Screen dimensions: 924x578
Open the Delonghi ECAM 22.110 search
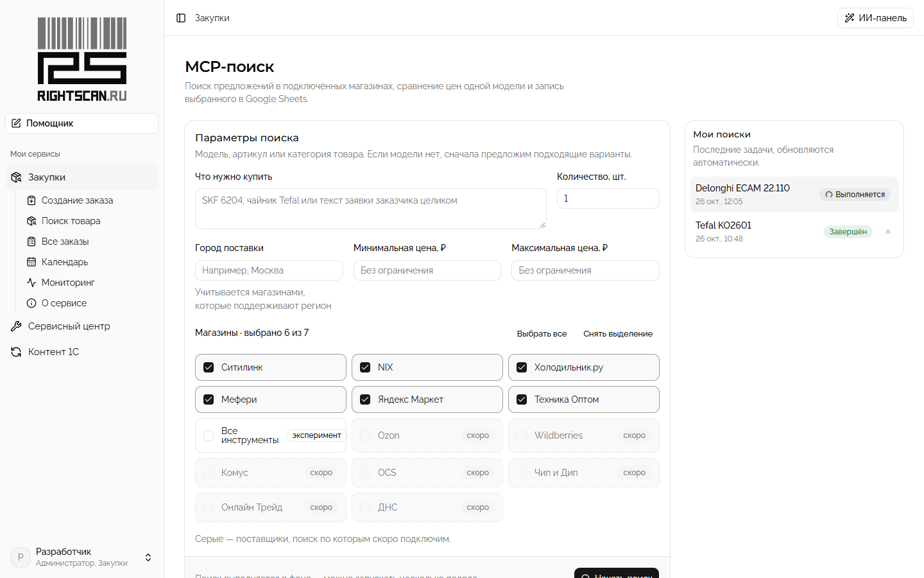point(794,195)
